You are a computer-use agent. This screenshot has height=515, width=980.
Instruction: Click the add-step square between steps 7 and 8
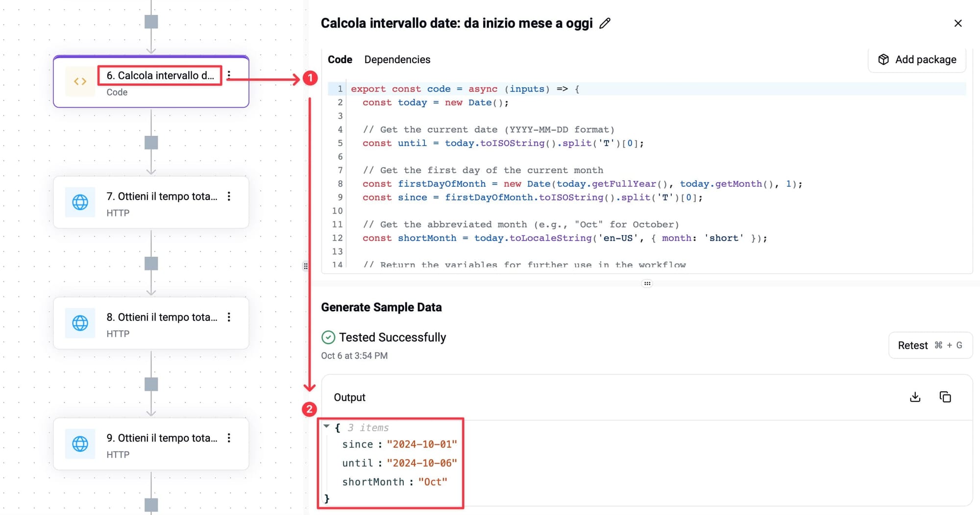click(151, 264)
